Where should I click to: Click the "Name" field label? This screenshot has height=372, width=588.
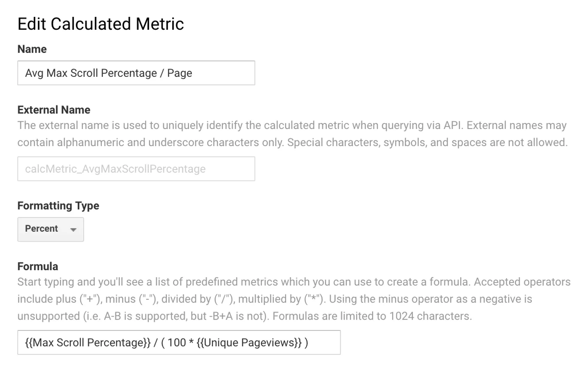(x=32, y=49)
